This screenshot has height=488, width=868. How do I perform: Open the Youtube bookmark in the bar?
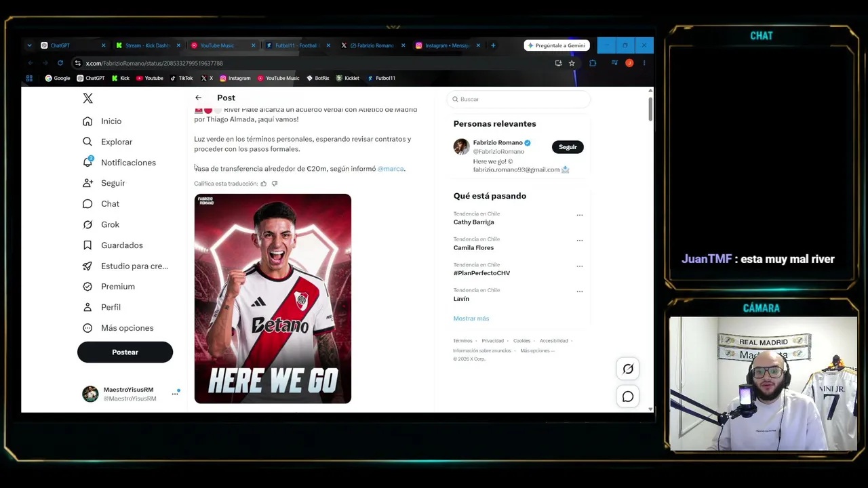pyautogui.click(x=150, y=78)
